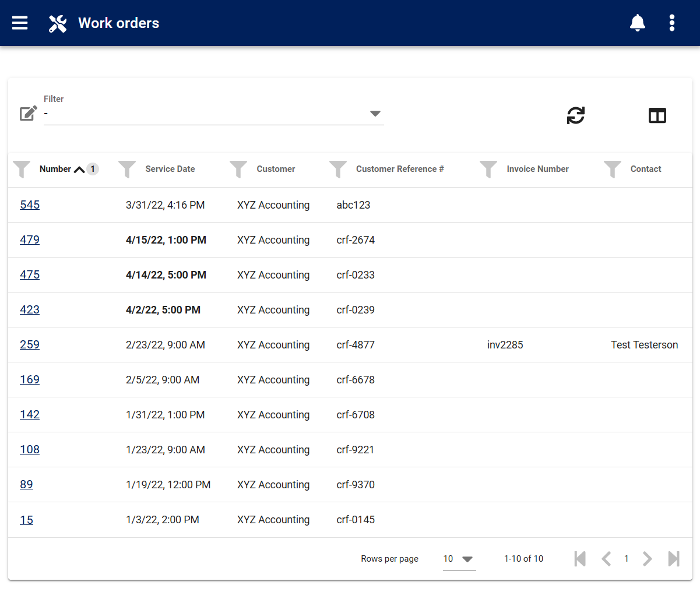Viewport: 700px width, 592px height.
Task: Click reference crf-0145
Action: click(356, 519)
